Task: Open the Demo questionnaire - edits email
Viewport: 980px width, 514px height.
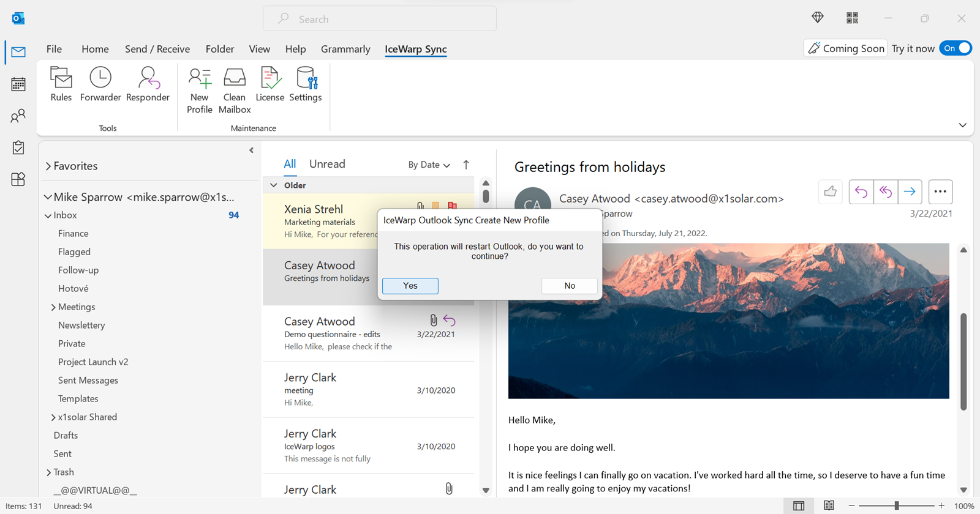Action: click(369, 333)
